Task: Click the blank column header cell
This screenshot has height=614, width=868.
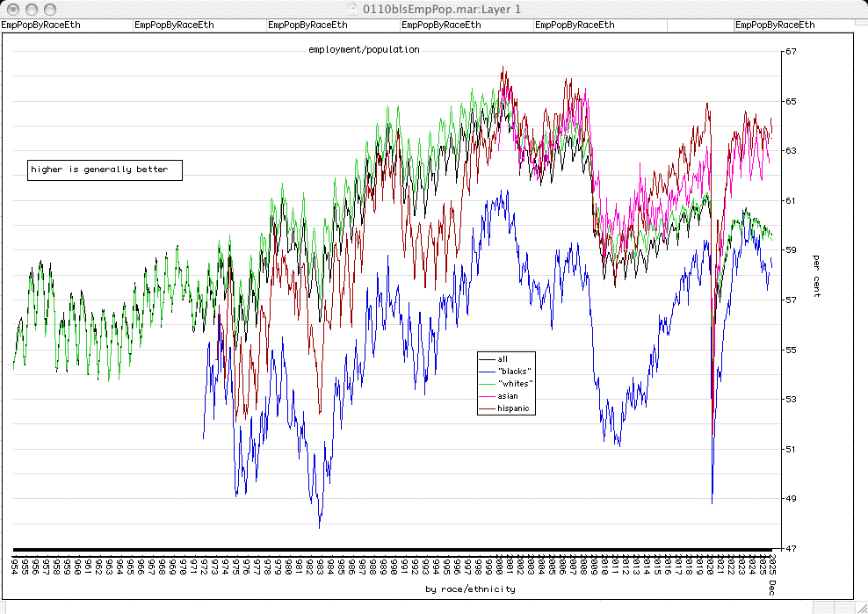Action: pyautogui.click(x=700, y=25)
